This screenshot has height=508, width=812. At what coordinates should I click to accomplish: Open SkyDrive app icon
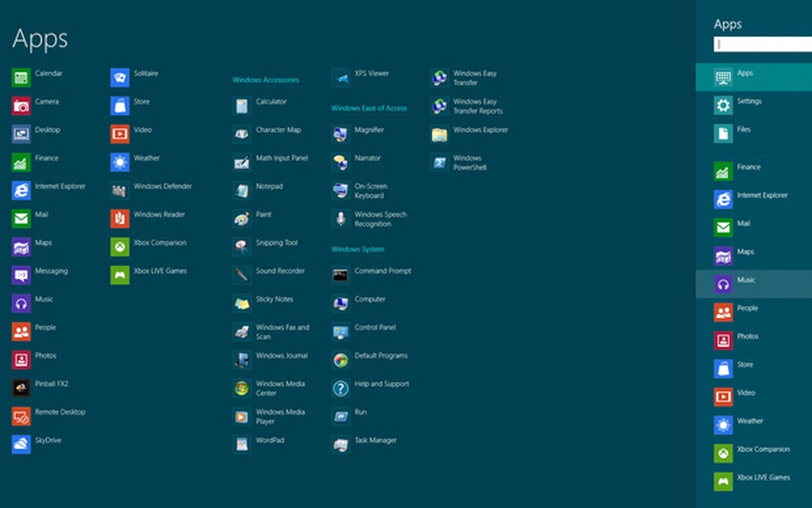click(x=21, y=444)
